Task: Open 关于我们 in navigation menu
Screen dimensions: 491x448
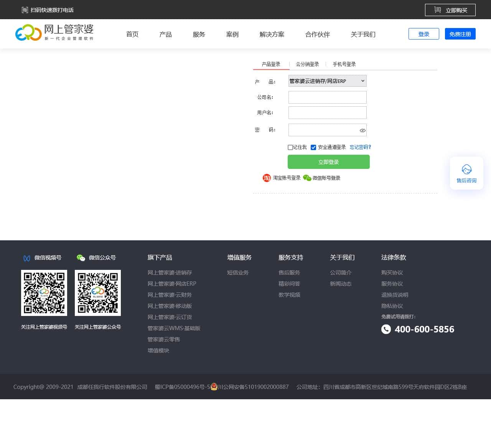Action: pos(363,34)
